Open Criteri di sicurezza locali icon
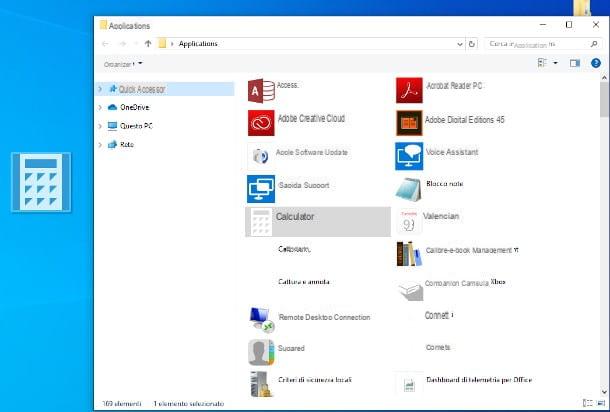The height and width of the screenshot is (412, 610). point(261,384)
